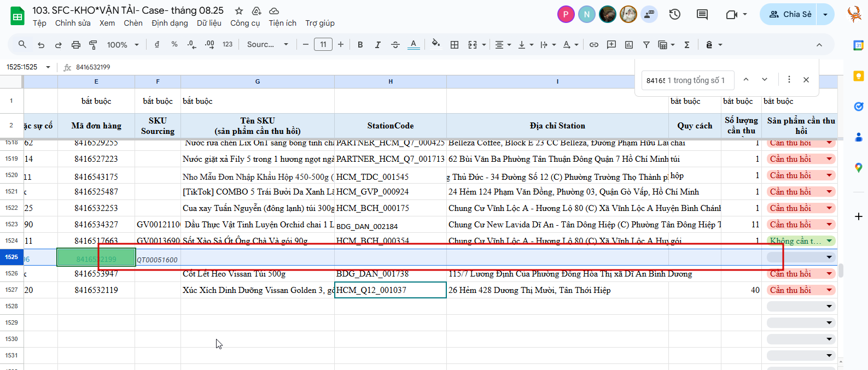
Task: Get add-ons plus icon in side panel
Action: (x=859, y=217)
